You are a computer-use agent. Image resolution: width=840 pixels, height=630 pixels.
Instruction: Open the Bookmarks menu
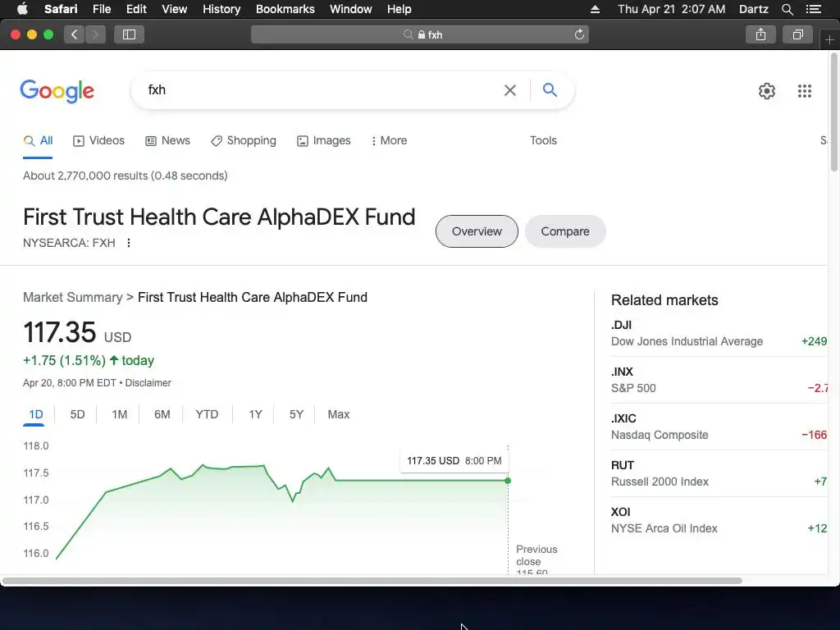click(285, 9)
